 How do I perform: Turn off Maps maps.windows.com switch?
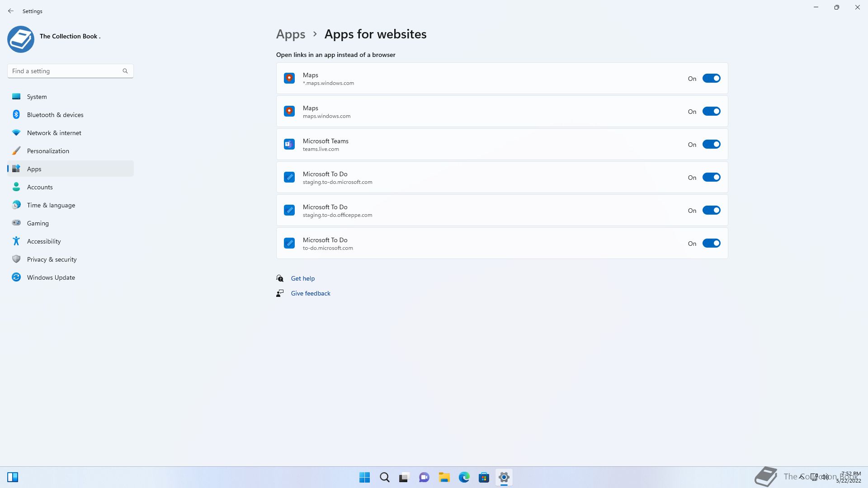click(x=711, y=112)
